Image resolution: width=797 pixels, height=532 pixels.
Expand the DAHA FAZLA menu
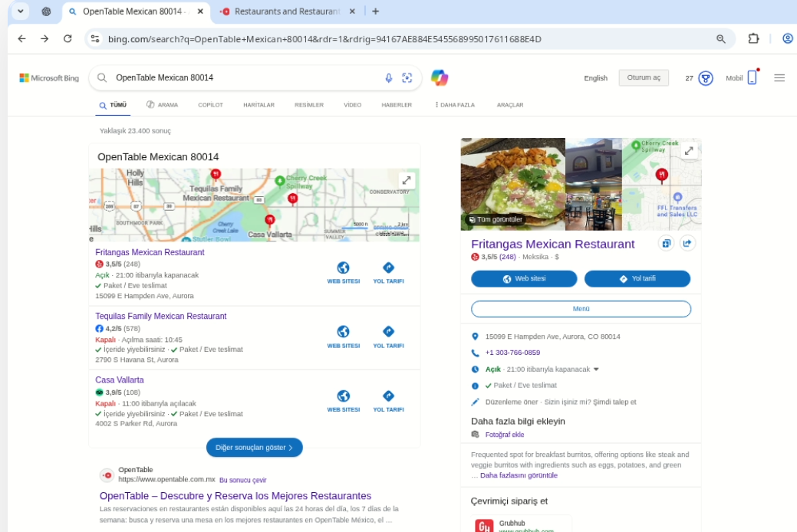tap(455, 105)
